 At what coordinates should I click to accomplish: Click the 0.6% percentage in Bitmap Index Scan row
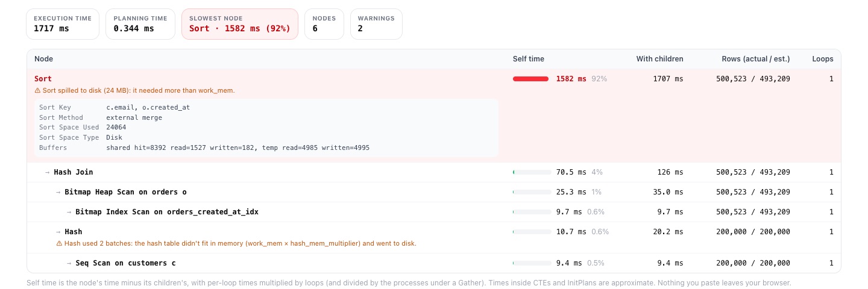point(596,212)
